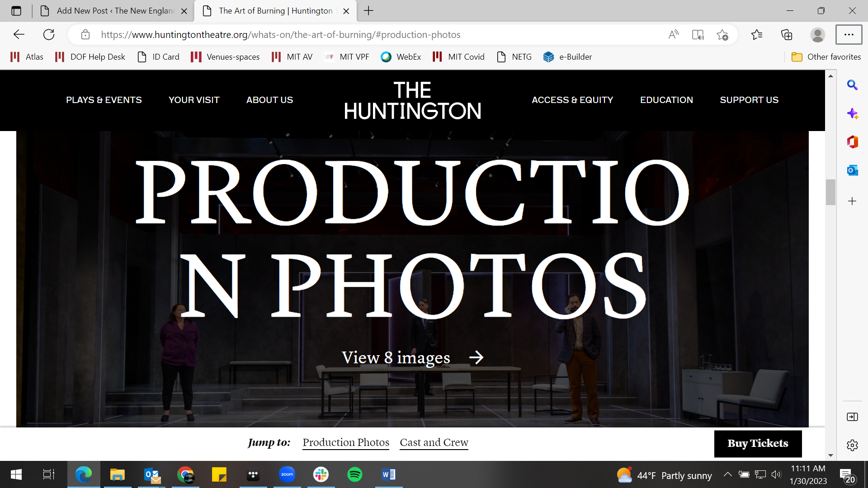This screenshot has width=868, height=488.
Task: Launch Spotify from the taskbar
Action: pyautogui.click(x=355, y=474)
